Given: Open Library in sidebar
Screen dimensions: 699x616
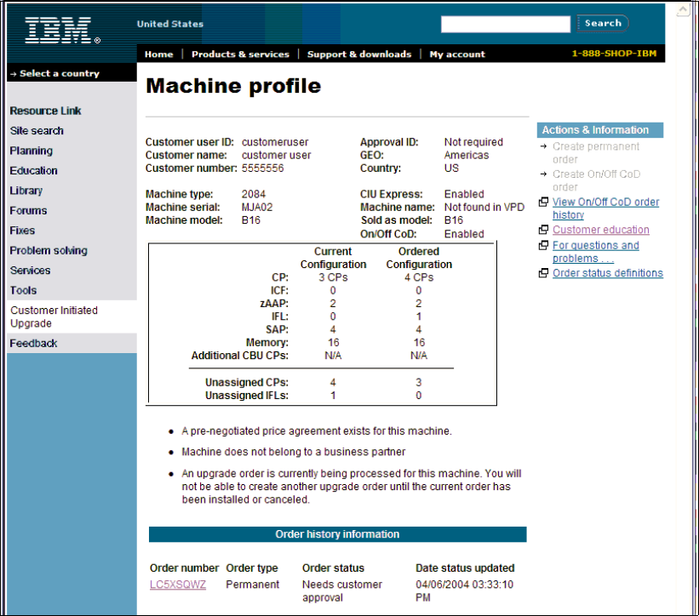Looking at the screenshot, I should (x=26, y=191).
